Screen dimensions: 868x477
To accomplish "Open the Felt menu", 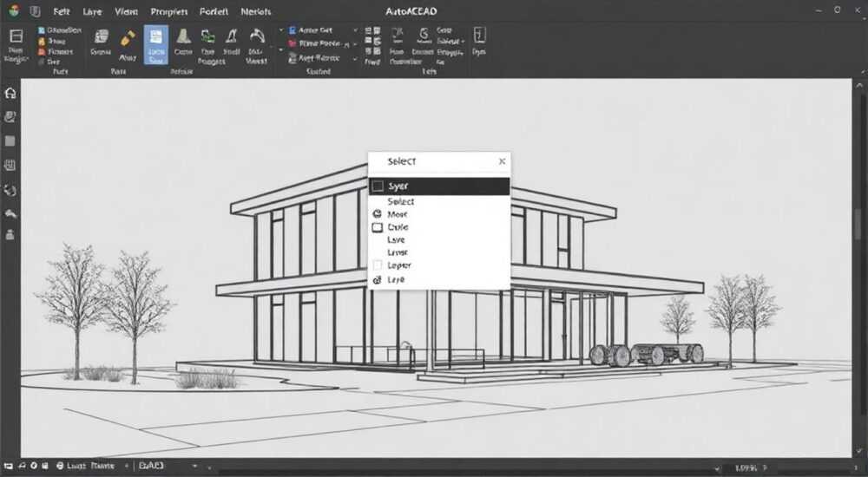I will pyautogui.click(x=62, y=11).
